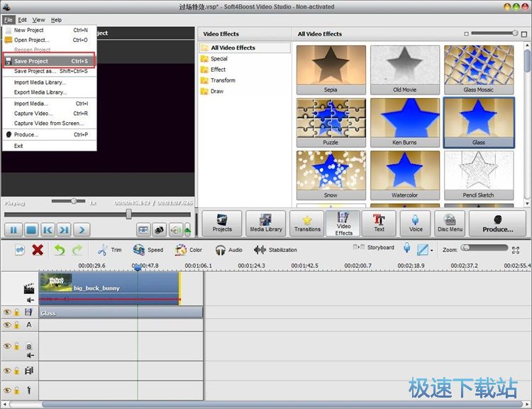Take a snapshot with camera icon
532x409 pixels.
(x=159, y=230)
